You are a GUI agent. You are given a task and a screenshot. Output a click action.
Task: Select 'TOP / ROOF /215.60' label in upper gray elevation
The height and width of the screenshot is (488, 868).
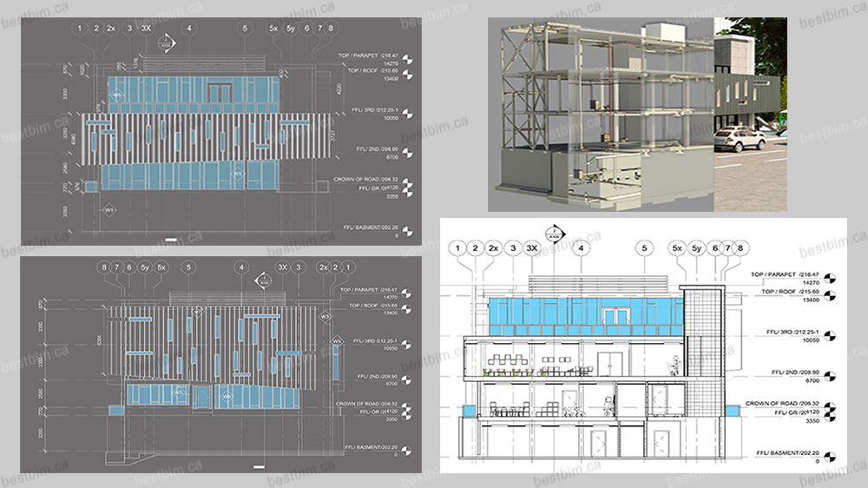(x=372, y=70)
